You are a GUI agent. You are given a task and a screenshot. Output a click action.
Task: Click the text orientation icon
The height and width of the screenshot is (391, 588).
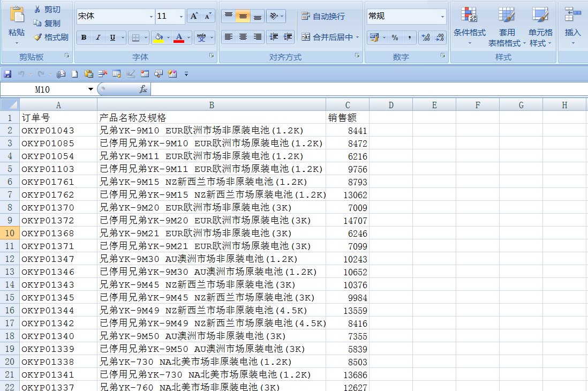click(x=274, y=16)
